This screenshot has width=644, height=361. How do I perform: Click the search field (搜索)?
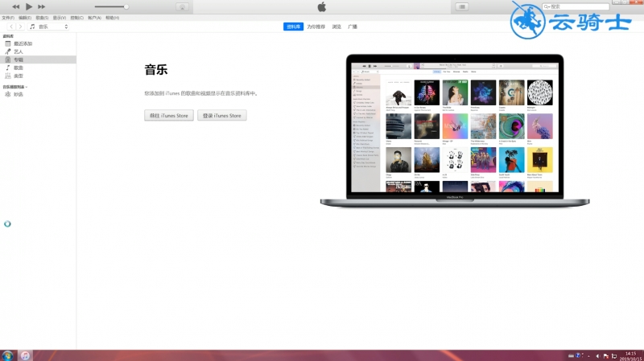pyautogui.click(x=576, y=6)
